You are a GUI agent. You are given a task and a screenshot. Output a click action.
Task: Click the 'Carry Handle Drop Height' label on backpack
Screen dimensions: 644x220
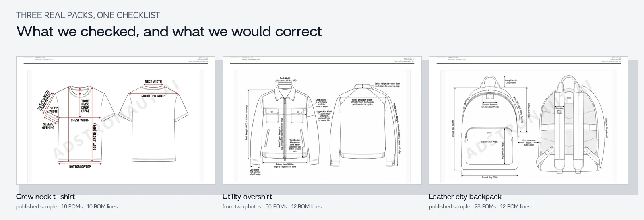point(511,81)
